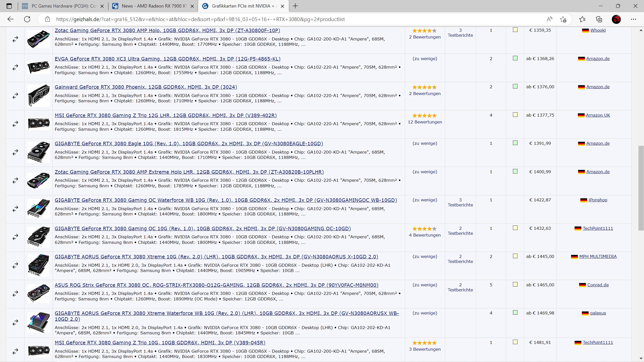Viewport: 644px width, 362px height.
Task: Open the browser profile avatar
Action: [616, 19]
